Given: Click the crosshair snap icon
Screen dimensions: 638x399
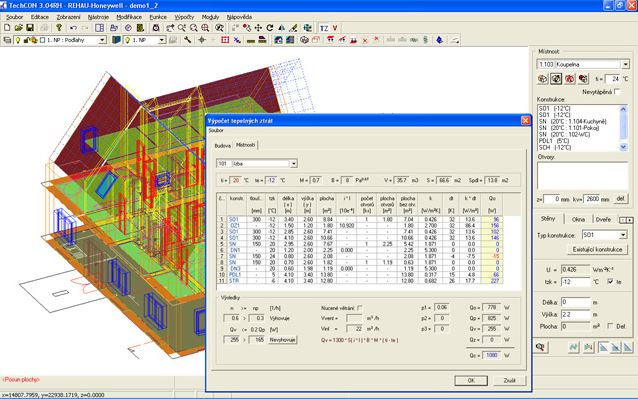Looking at the screenshot, I should pyautogui.click(x=202, y=40).
